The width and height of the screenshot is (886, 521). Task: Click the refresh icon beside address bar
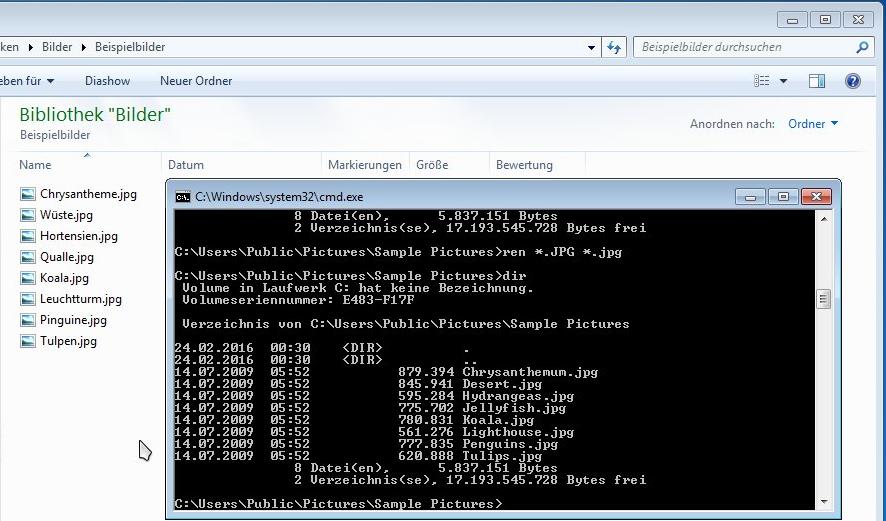tap(615, 47)
